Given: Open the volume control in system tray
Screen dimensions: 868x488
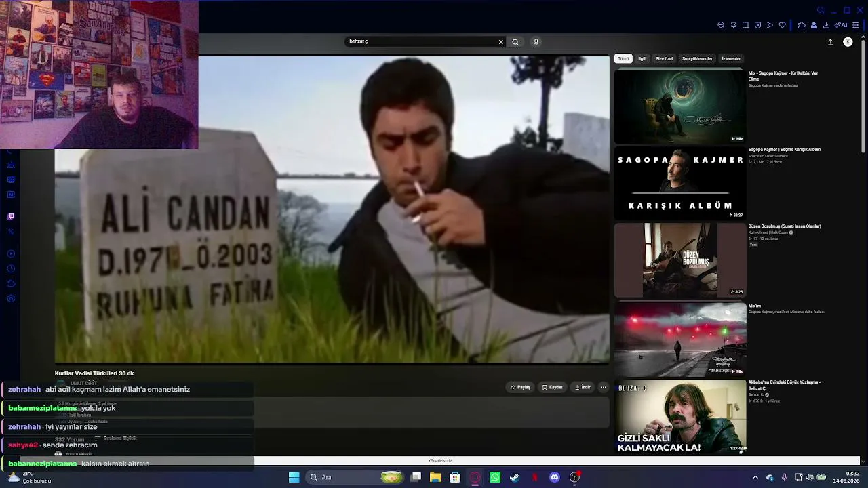Looking at the screenshot, I should (809, 477).
